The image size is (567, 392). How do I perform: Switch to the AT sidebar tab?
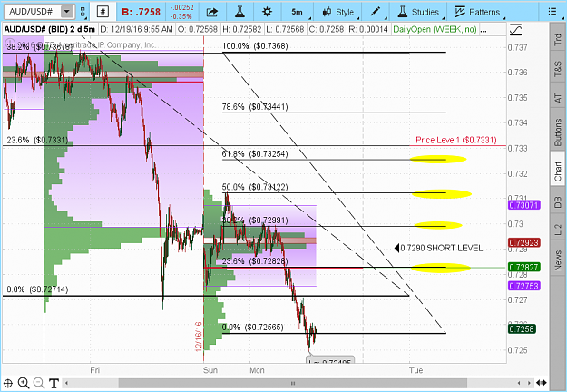click(x=557, y=98)
